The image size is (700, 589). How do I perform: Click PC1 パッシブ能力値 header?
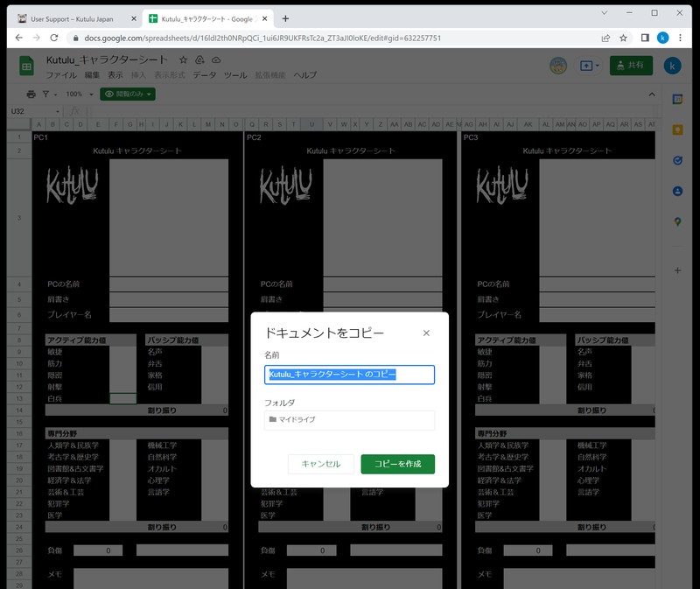pos(186,340)
